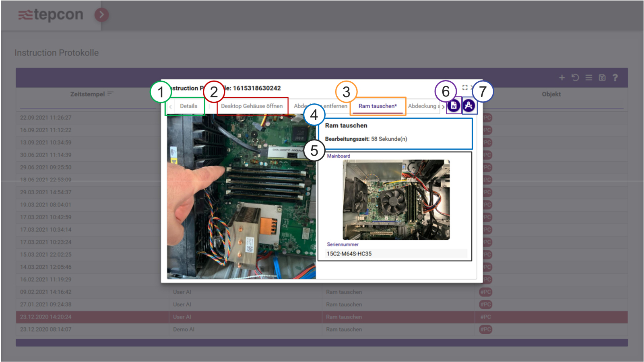Open the hamburger list menu icon
The width and height of the screenshot is (644, 362).
click(x=588, y=78)
